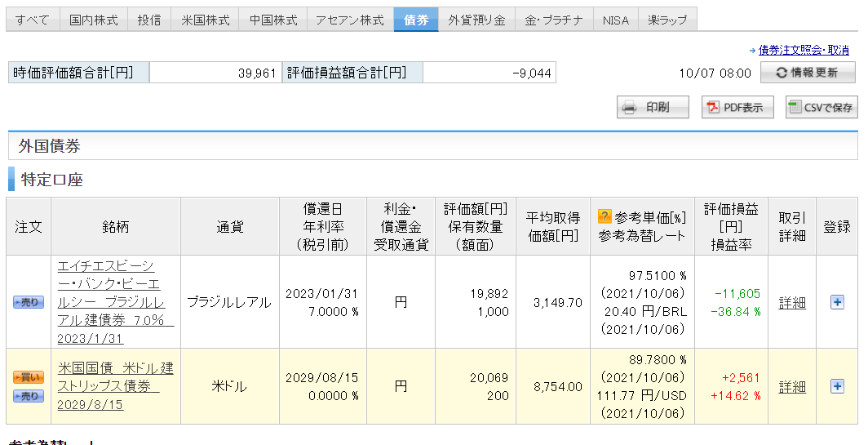
Task: Switch to NISA tab
Action: tap(616, 20)
